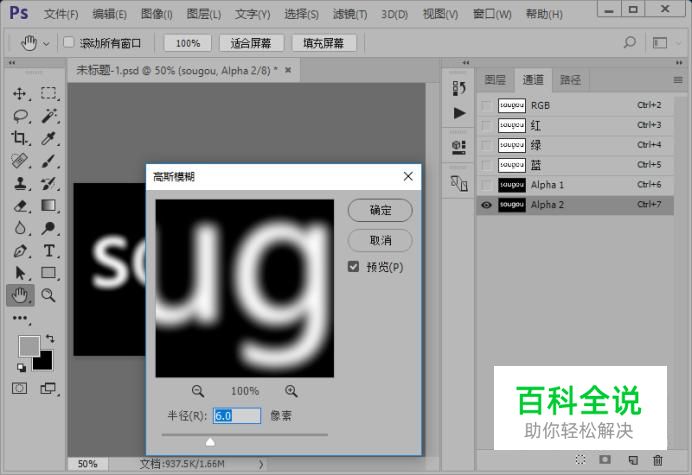Switch to the Paths tab

coord(571,80)
